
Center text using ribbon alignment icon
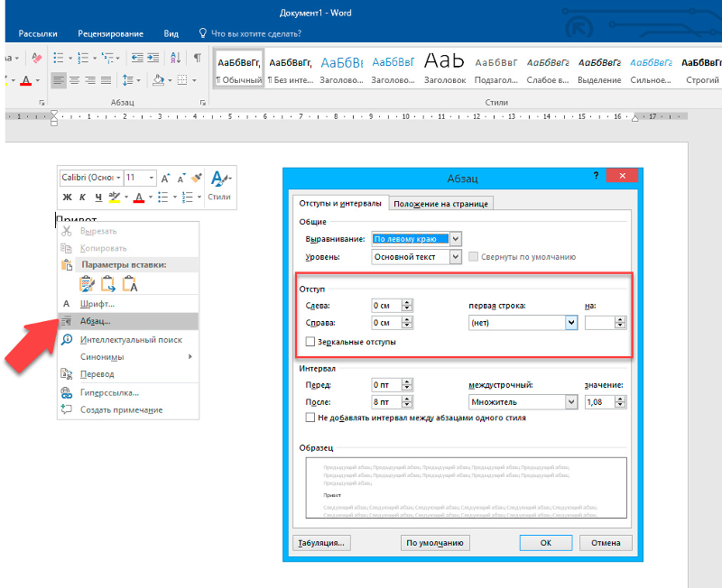tap(74, 80)
